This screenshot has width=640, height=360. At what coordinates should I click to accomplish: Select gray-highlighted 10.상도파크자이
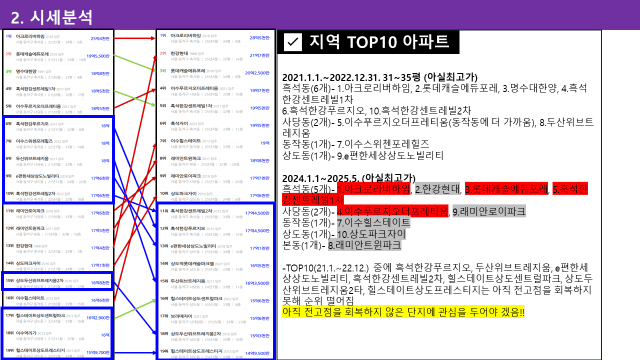point(371,234)
